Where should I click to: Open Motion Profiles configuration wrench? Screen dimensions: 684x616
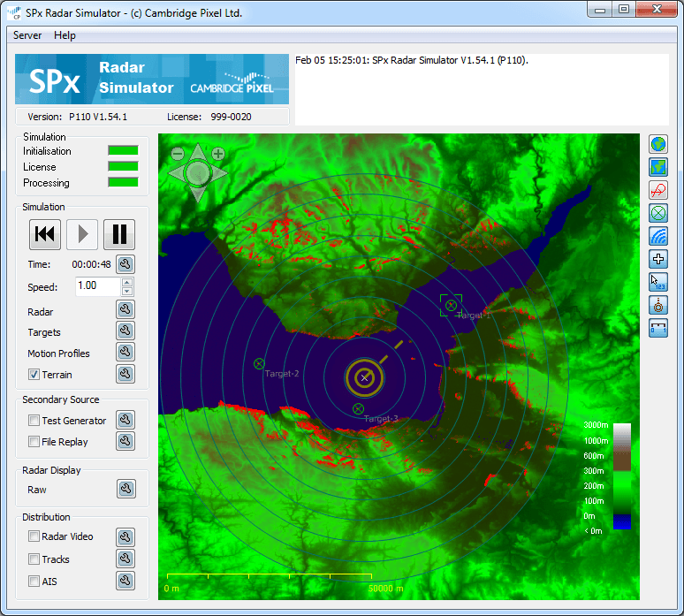coord(125,352)
